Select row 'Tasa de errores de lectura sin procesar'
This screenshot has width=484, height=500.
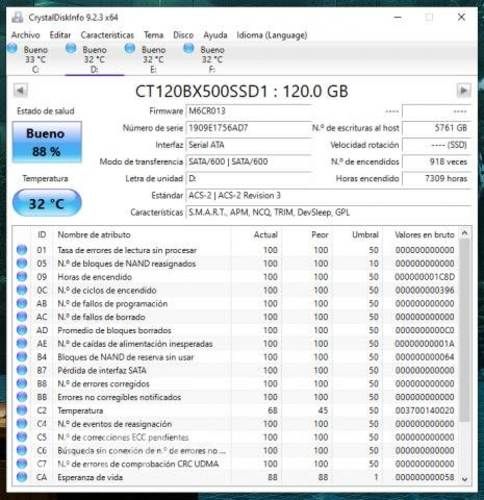(236, 250)
